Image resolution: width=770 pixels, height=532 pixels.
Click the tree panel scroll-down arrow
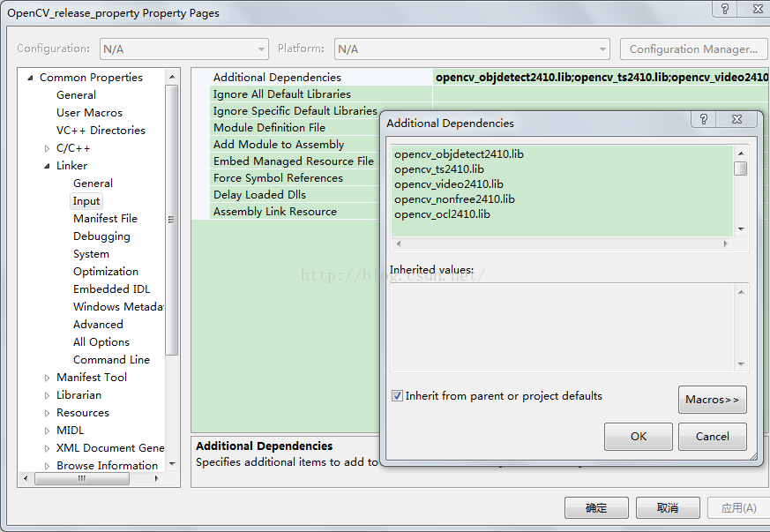pos(172,464)
